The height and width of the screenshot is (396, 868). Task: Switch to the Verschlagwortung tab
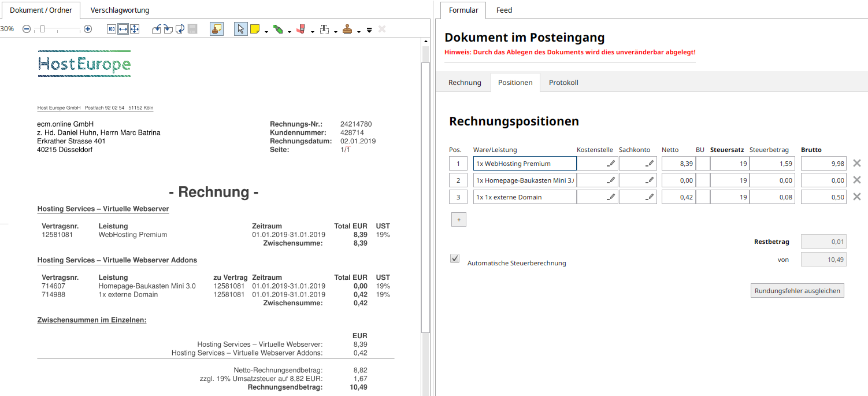point(120,10)
